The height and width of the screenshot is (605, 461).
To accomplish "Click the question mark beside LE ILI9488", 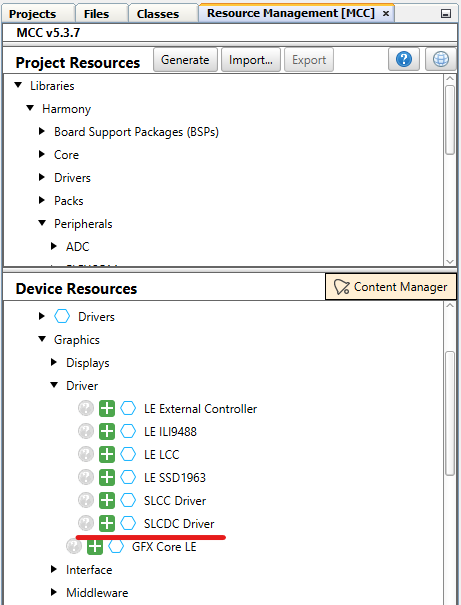I will tap(86, 431).
